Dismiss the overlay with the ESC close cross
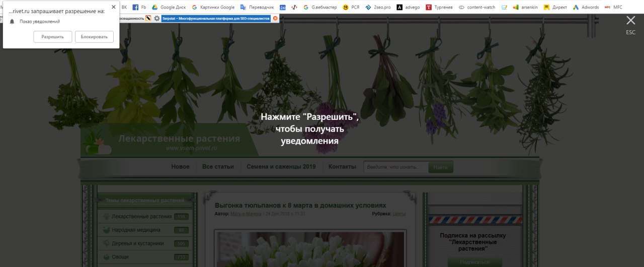The image size is (644, 267). click(x=630, y=21)
